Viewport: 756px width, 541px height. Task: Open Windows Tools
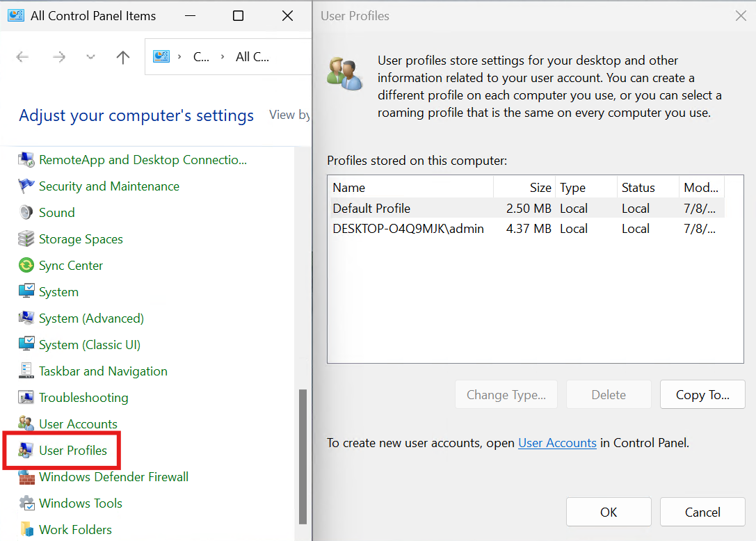coord(81,503)
